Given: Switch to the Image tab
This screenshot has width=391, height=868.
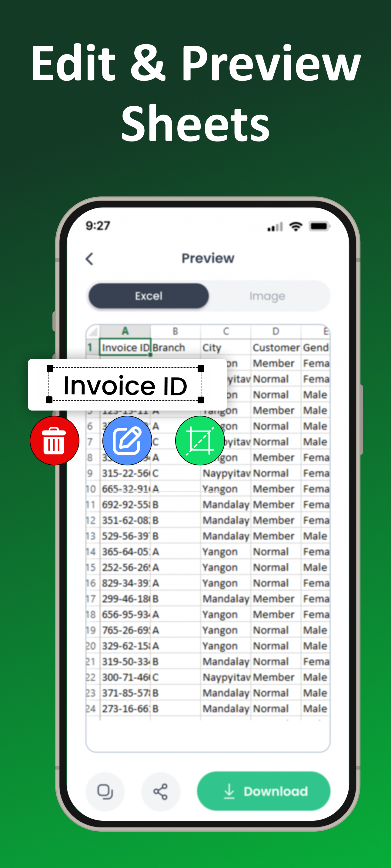Looking at the screenshot, I should coord(267,296).
